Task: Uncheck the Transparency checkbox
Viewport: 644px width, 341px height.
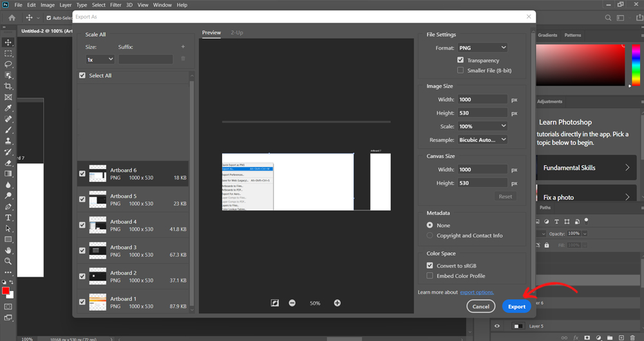Action: [460, 60]
